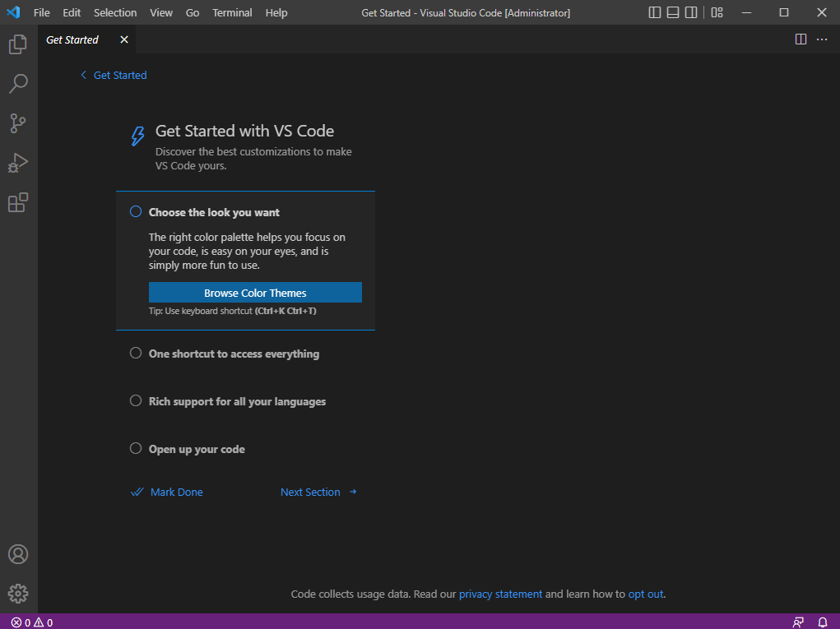The image size is (840, 629).
Task: Click the Mark Done link
Action: [177, 492]
